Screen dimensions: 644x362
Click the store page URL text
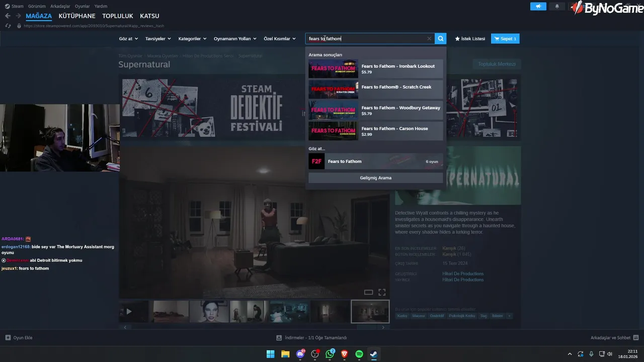click(94, 26)
